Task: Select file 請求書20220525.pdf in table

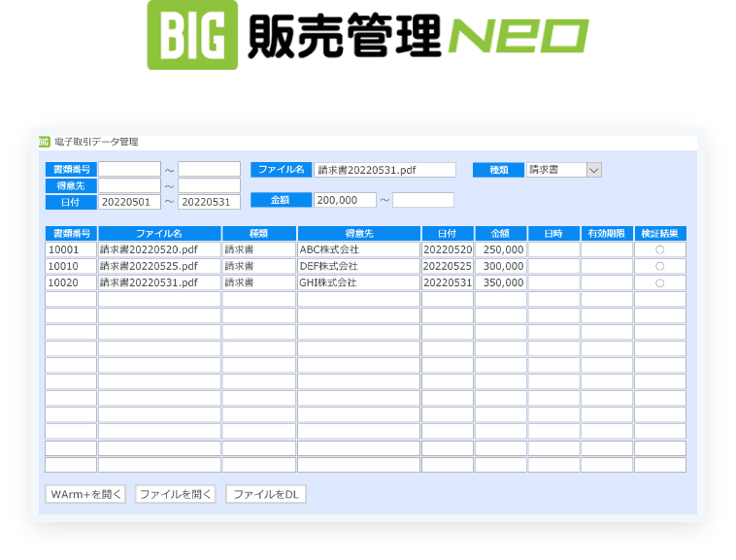Action: click(159, 266)
